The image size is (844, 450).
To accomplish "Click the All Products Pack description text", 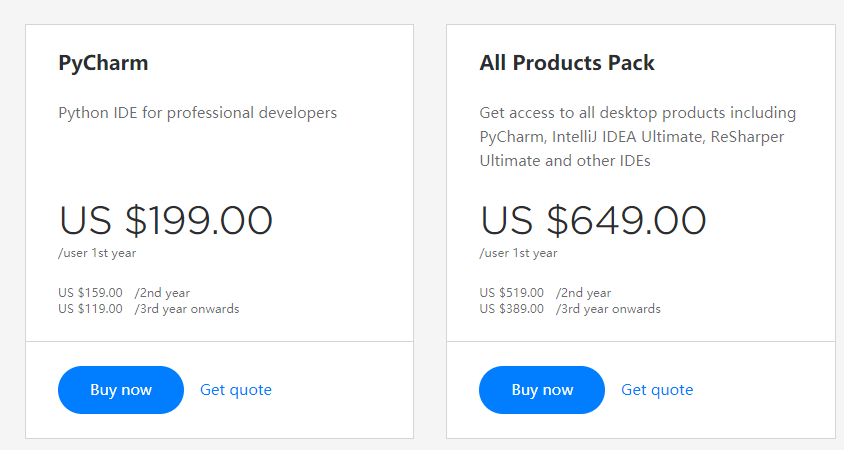I will [x=637, y=136].
